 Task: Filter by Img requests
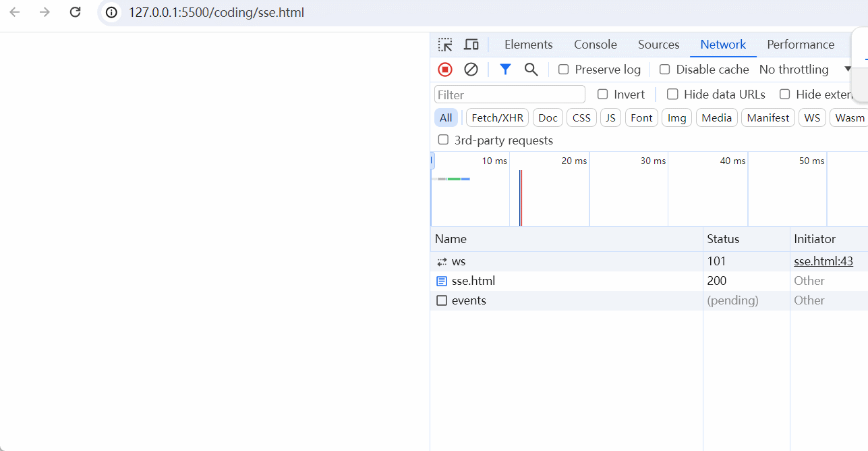(677, 117)
